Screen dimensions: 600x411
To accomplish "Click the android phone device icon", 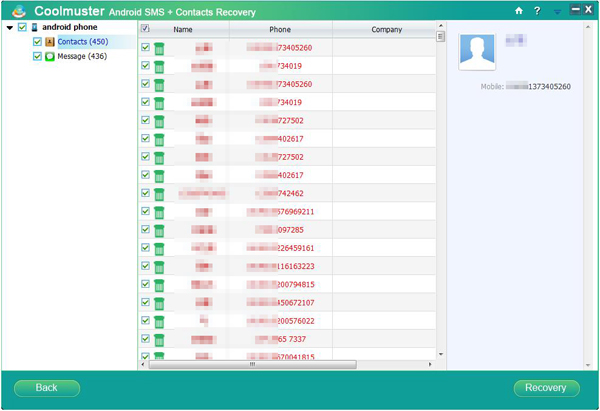I will (x=35, y=28).
